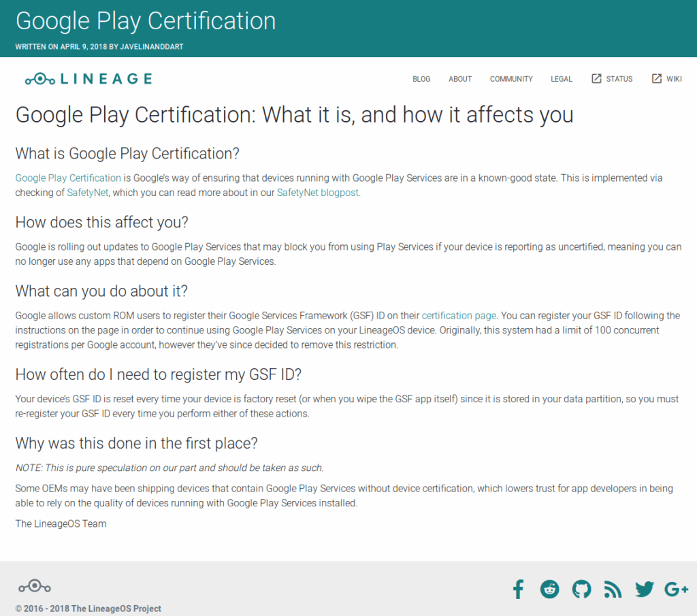Click the external link icon beside STATUS
Screen dimensions: 697x616
(596, 79)
